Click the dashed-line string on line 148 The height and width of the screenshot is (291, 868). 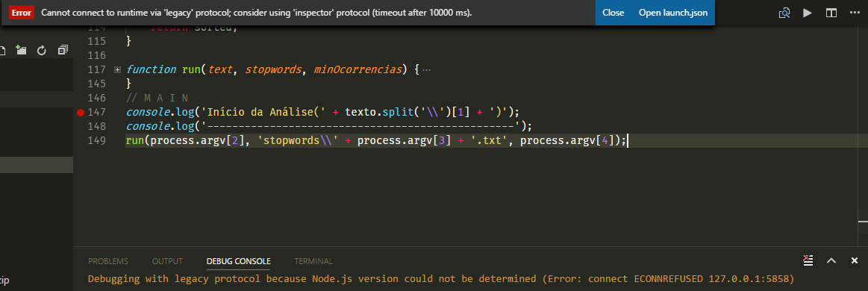pos(362,126)
